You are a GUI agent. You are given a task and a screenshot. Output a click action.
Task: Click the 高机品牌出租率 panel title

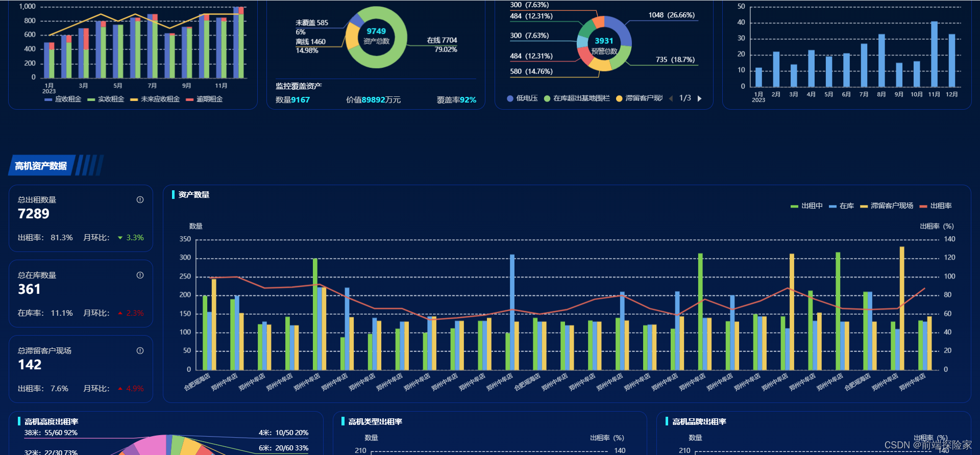click(x=699, y=422)
